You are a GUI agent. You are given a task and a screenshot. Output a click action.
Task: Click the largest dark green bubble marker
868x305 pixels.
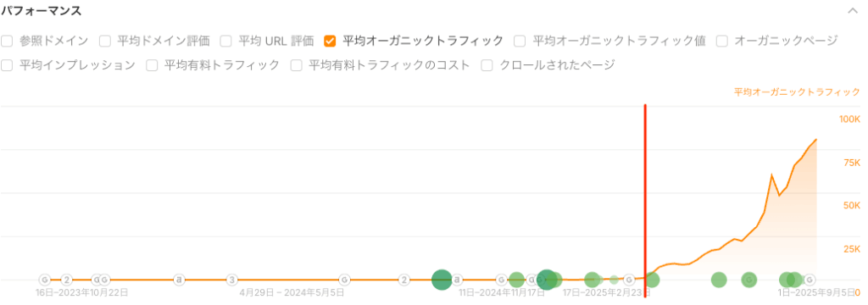tap(547, 280)
